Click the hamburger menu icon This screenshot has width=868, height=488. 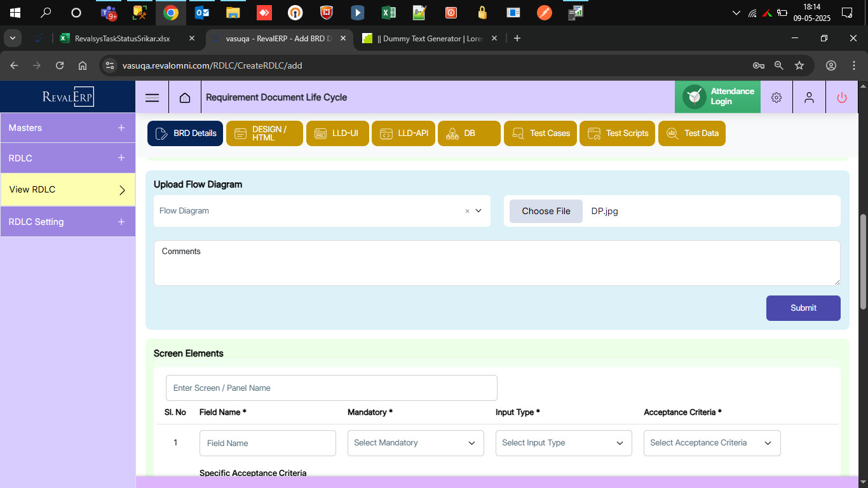[x=152, y=97]
